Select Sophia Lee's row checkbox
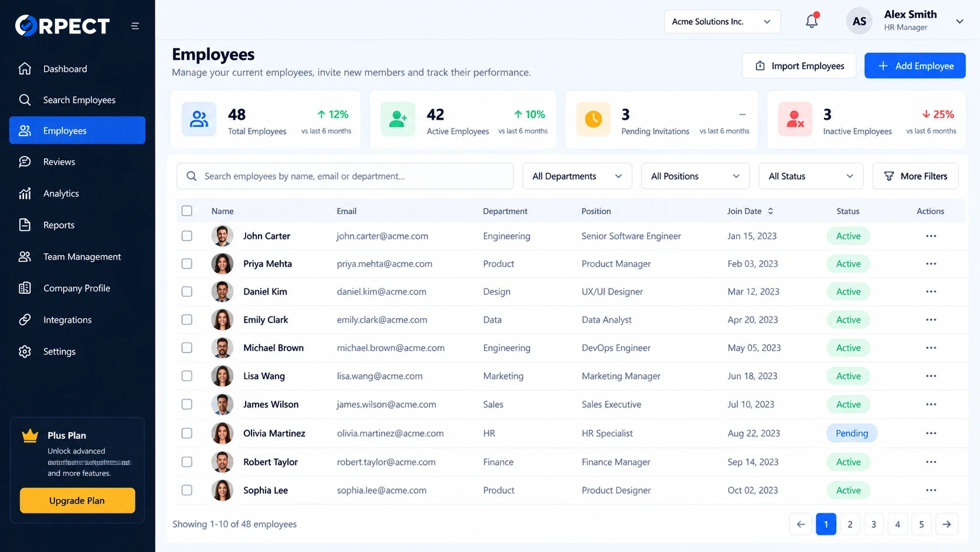Image resolution: width=980 pixels, height=552 pixels. [x=187, y=490]
